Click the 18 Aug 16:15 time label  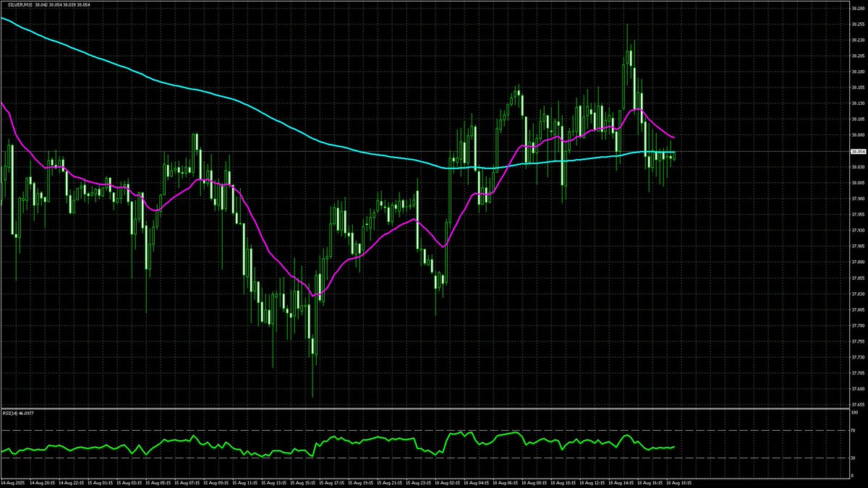point(650,482)
